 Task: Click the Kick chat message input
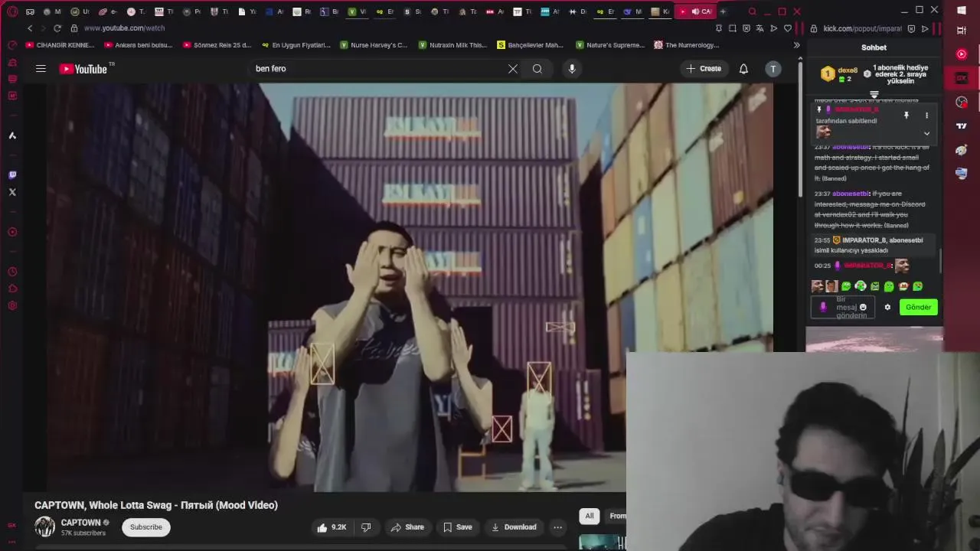click(x=842, y=308)
